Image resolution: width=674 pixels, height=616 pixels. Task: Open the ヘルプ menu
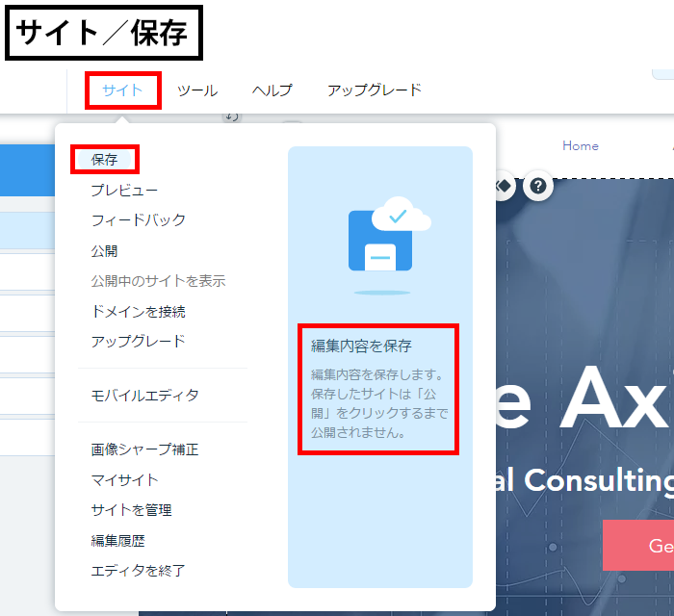tap(272, 90)
